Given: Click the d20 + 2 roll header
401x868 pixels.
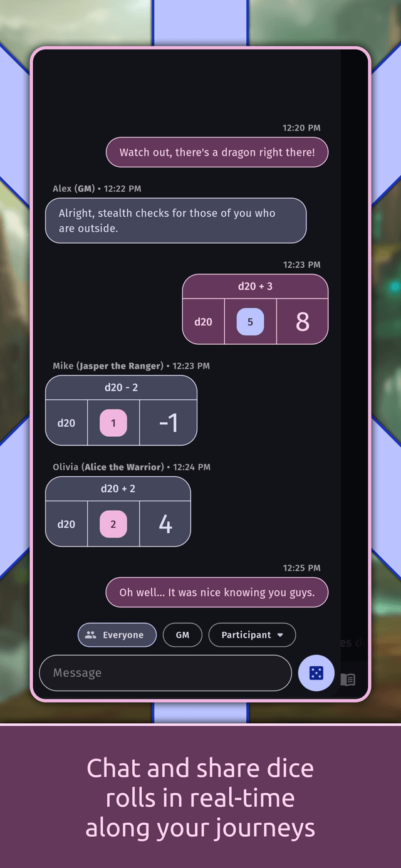Looking at the screenshot, I should (118, 489).
